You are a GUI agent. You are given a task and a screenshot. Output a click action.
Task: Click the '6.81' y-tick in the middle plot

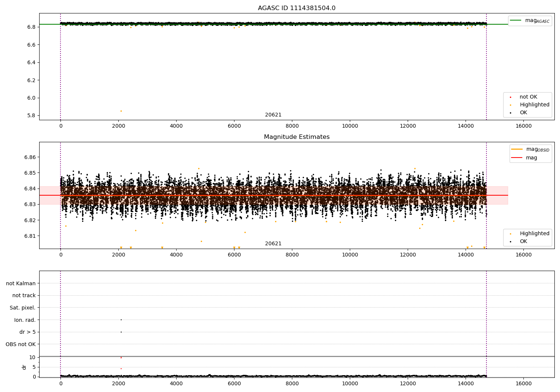[30, 236]
